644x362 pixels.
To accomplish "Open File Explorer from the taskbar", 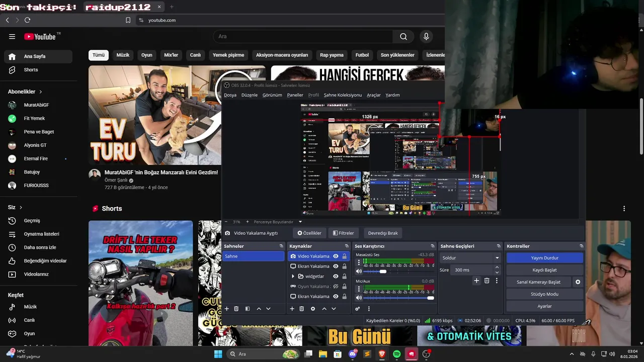I will [323, 354].
